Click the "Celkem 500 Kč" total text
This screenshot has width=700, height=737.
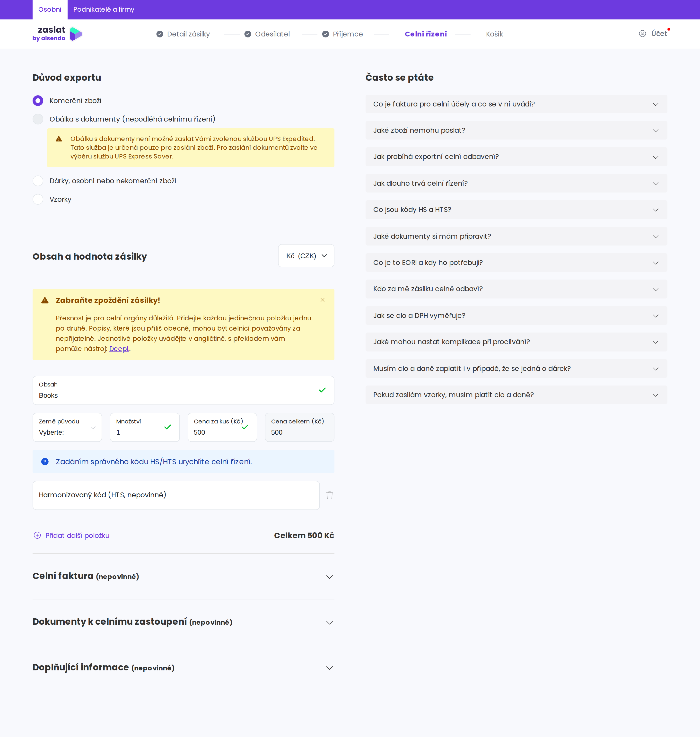(304, 535)
